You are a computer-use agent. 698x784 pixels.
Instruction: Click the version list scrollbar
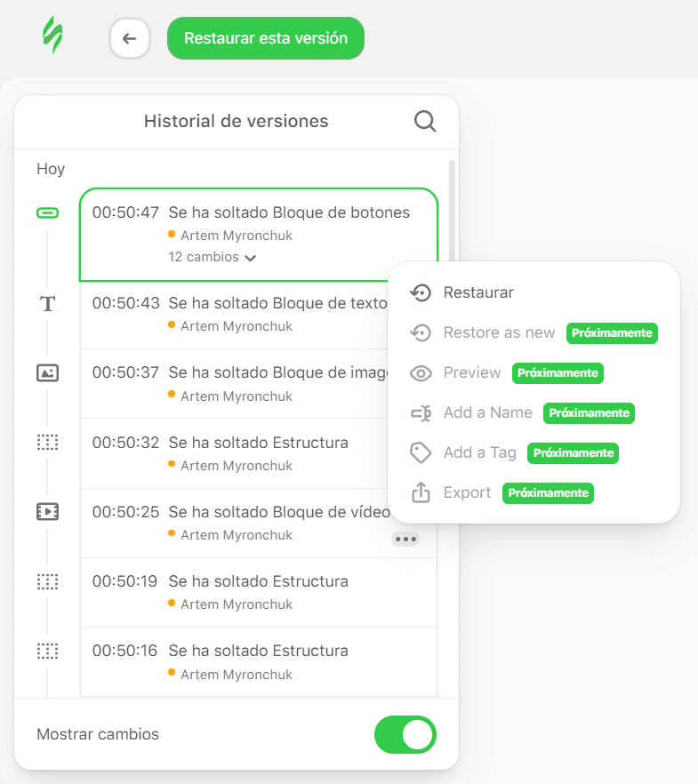pyautogui.click(x=452, y=210)
